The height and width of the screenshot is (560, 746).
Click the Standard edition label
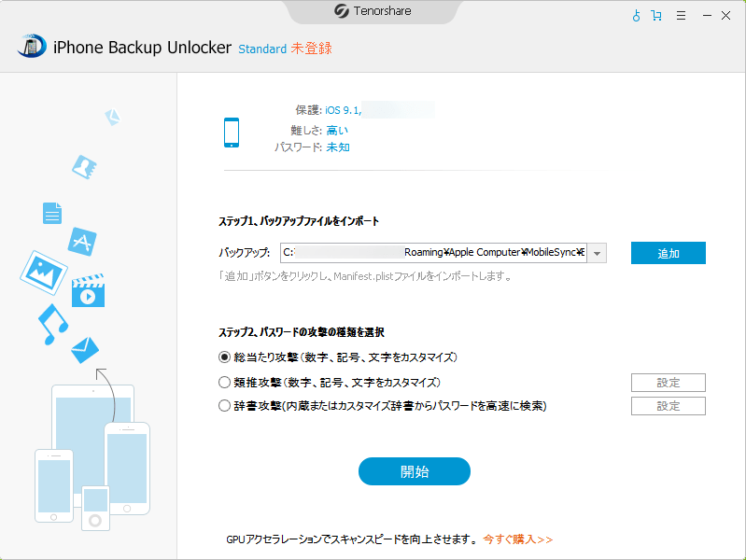pos(262,49)
